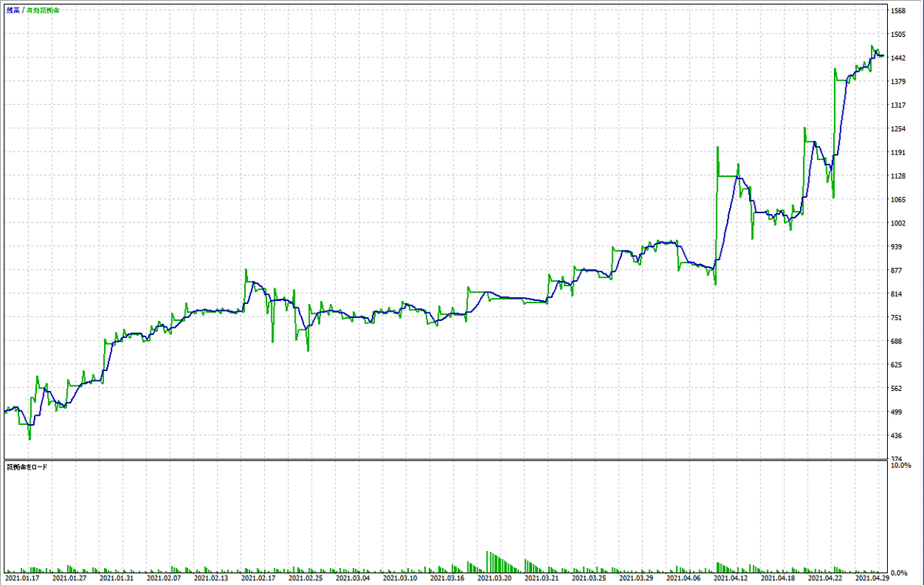The image size is (924, 585).
Task: Click the 2021.01.31 date label
Action: click(x=115, y=577)
